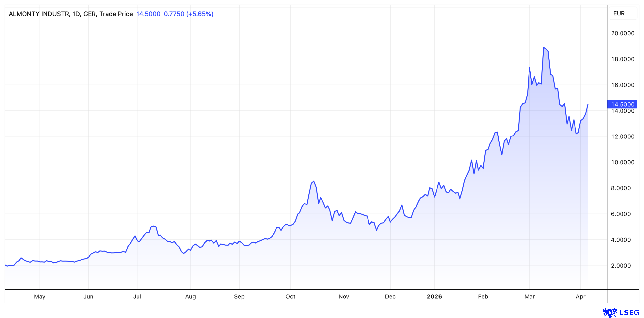
Task: Click the 2.0000 price axis label
Action: 621,266
